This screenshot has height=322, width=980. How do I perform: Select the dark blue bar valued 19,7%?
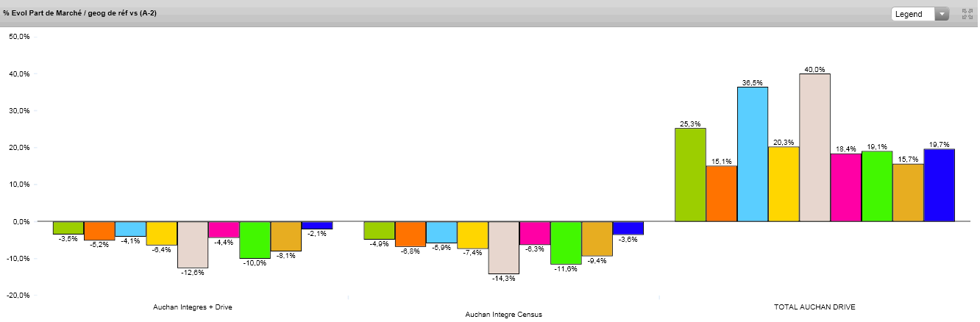(940, 185)
